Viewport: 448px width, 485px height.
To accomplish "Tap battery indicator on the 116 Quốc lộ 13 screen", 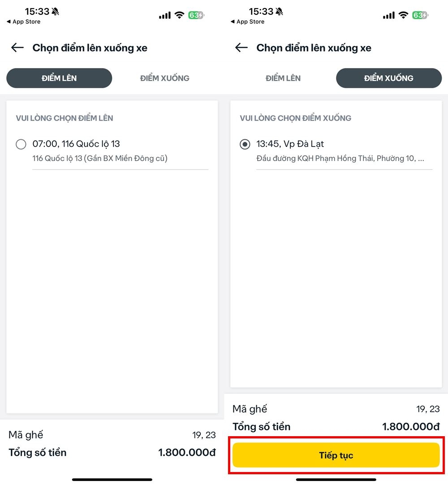I will [196, 15].
